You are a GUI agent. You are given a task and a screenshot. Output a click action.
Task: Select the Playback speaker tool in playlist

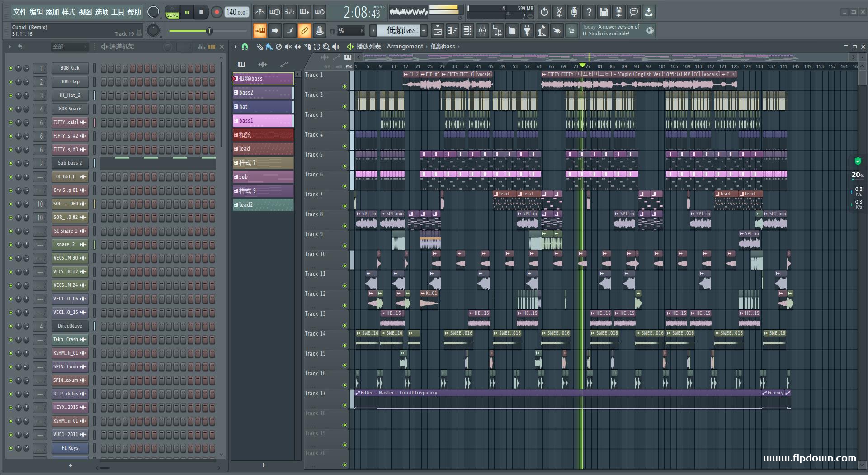[x=335, y=47]
